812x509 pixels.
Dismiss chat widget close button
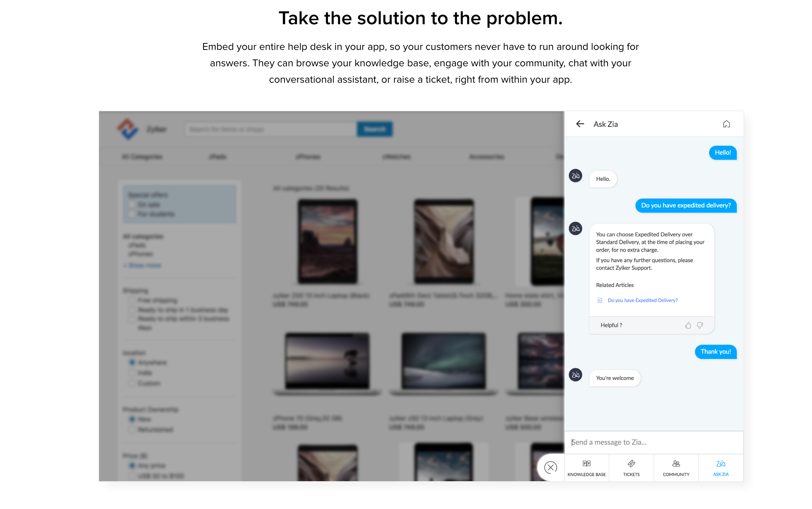pyautogui.click(x=550, y=467)
